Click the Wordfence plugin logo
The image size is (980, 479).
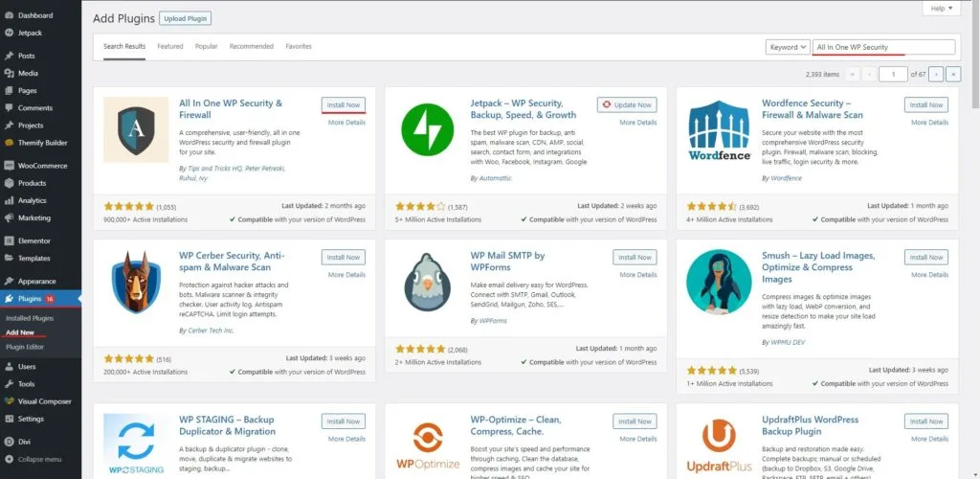[720, 130]
